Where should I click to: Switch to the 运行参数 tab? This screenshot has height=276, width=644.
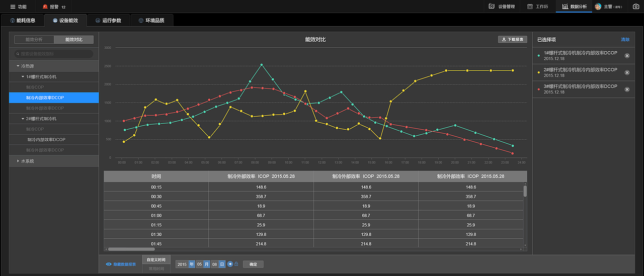[x=108, y=20]
